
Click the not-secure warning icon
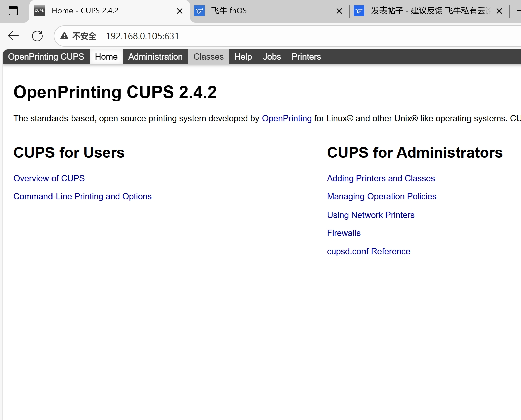[x=64, y=36]
